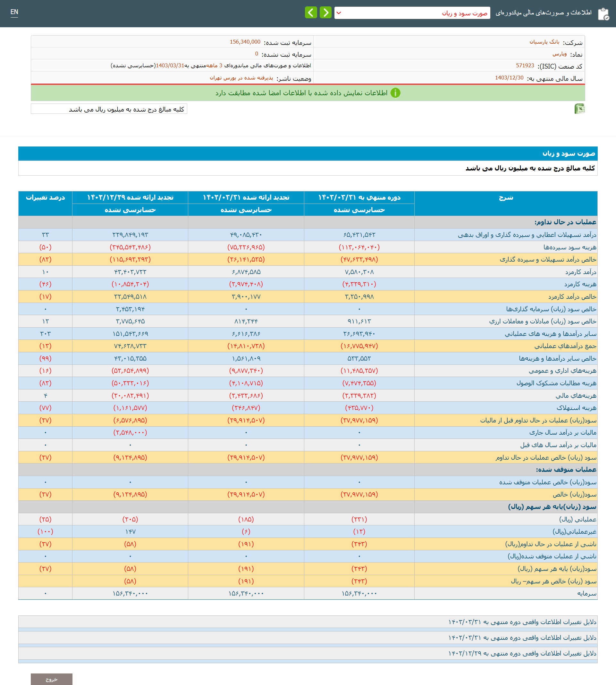Click row label هزینه سود سپرده‌ها
This screenshot has height=685, width=616.
point(570,247)
